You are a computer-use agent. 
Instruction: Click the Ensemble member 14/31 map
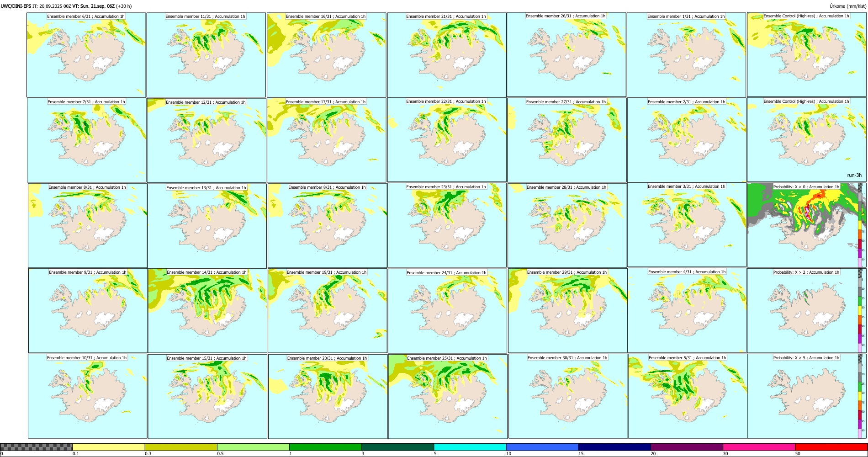(x=207, y=310)
